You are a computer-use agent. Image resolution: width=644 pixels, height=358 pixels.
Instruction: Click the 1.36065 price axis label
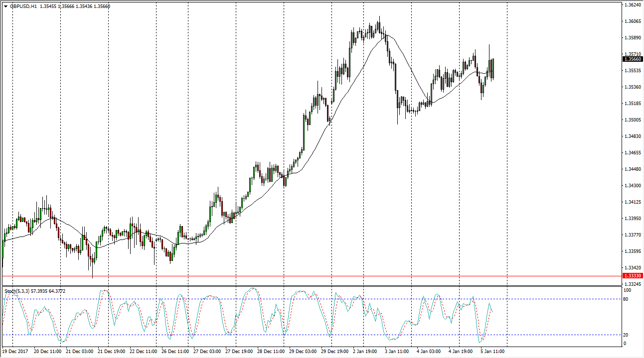click(x=633, y=21)
